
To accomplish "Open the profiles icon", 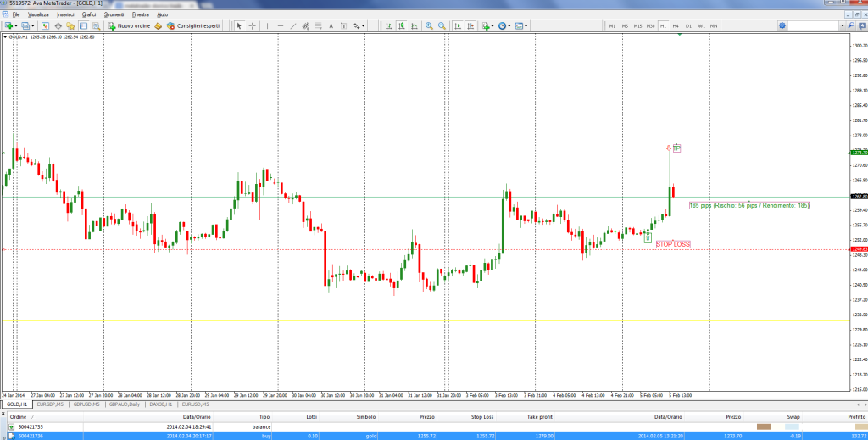I will point(25,25).
